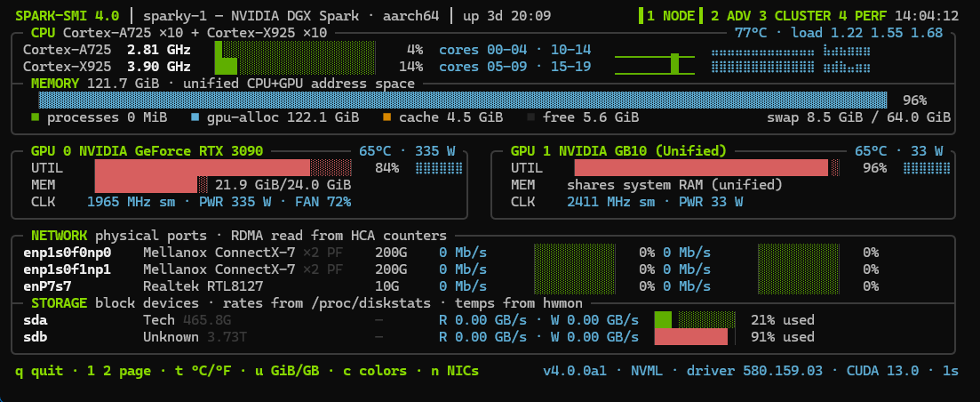Click the Cortex-X925 3.90 GHz frequency
The height and width of the screenshot is (402, 980).
click(159, 67)
